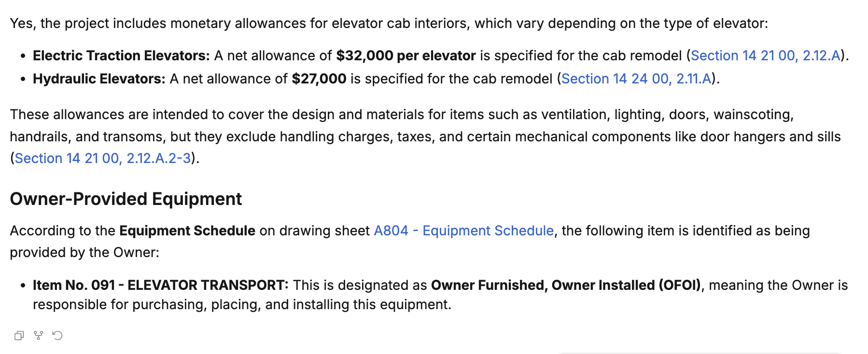Click the bullet beside Item No. 091
Image resolution: width=868 pixels, height=354 pixels.
[x=23, y=286]
